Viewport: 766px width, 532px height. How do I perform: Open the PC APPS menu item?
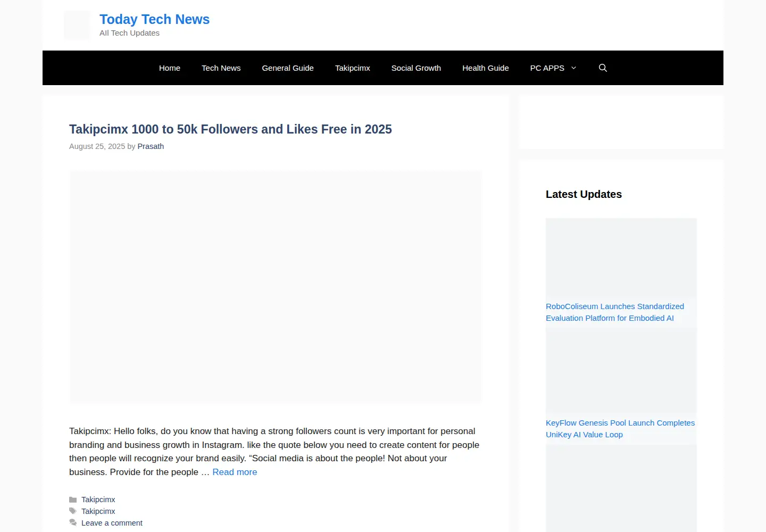(x=547, y=68)
